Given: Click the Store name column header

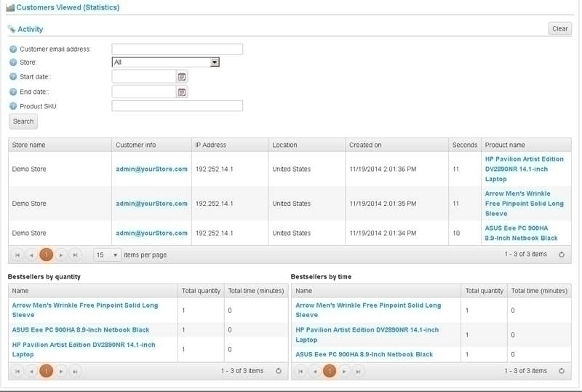Looking at the screenshot, I should 60,145.
